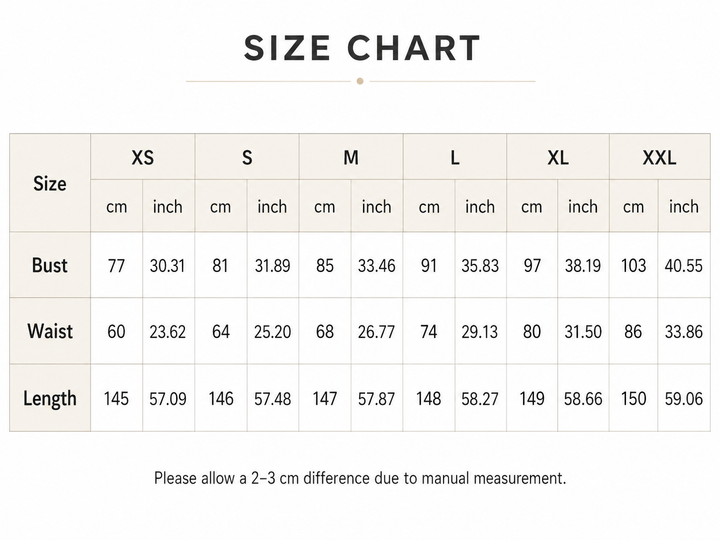Click waist value 68 cm cell
This screenshot has height=540, width=720.
pyautogui.click(x=325, y=331)
